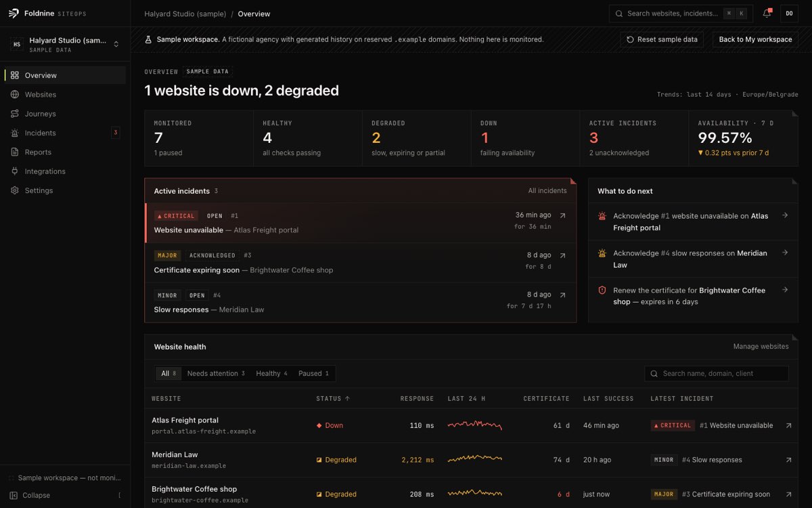Click the Collapse sidebar button

[65, 495]
